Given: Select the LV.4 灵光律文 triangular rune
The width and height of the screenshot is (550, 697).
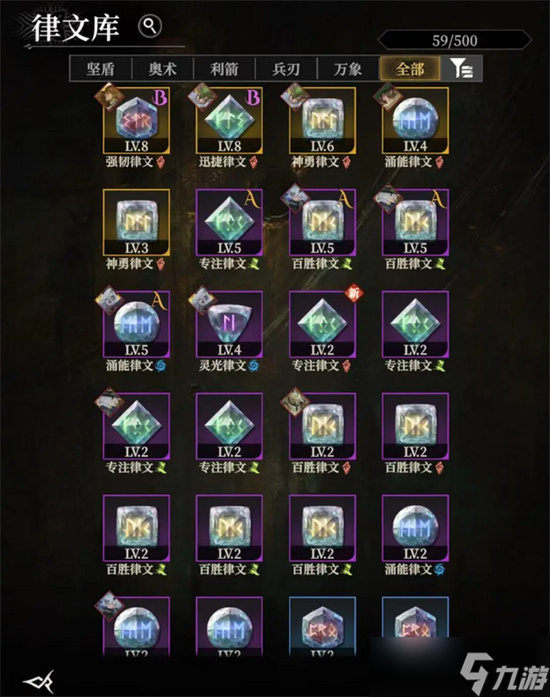Looking at the screenshot, I should click(x=229, y=324).
